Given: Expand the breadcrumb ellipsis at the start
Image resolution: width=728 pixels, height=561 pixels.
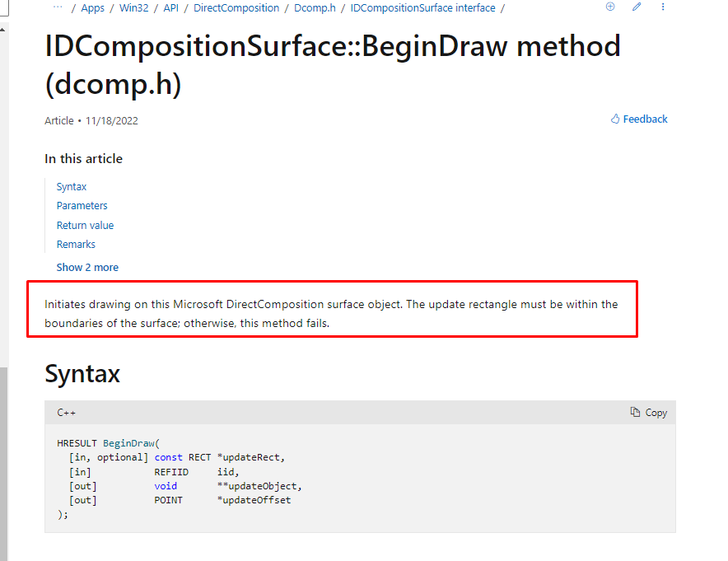Looking at the screenshot, I should [x=58, y=7].
